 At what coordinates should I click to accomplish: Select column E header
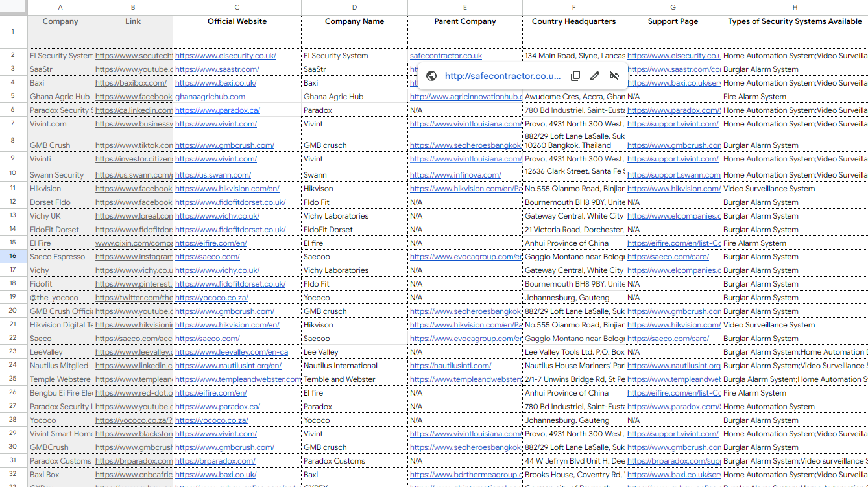465,7
